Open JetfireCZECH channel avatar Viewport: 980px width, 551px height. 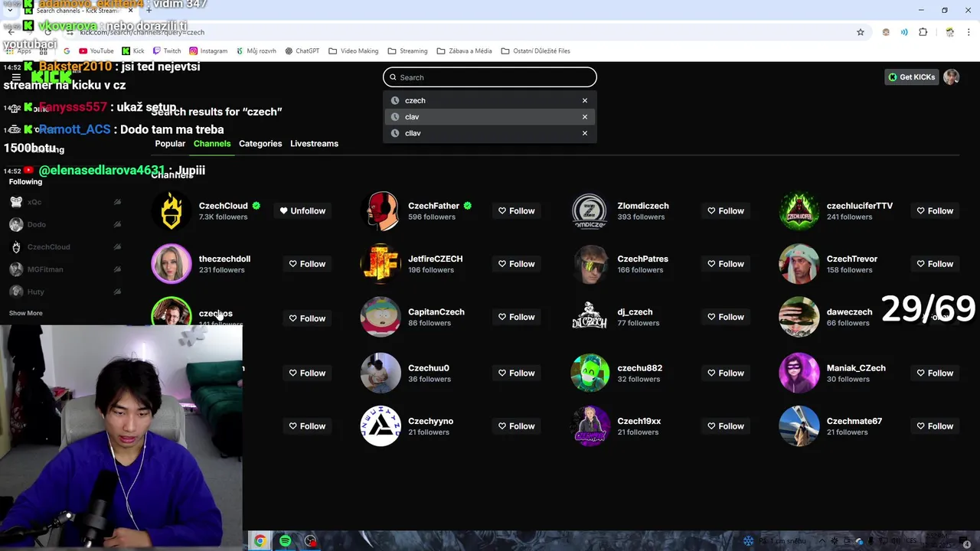381,264
